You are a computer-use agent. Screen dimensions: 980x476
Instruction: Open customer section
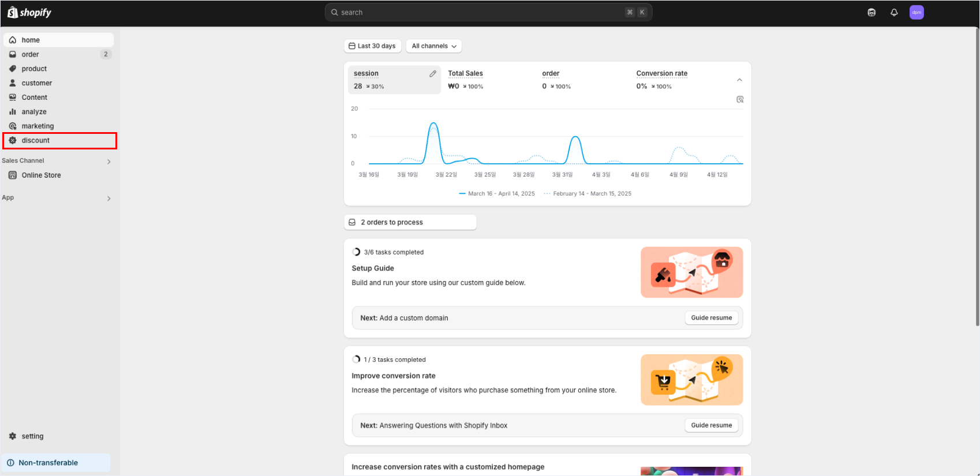click(58, 83)
